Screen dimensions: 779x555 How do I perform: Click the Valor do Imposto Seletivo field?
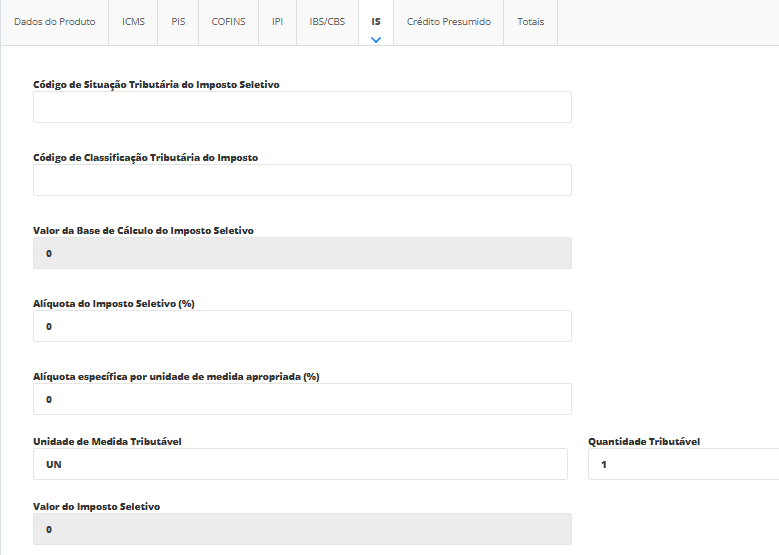point(302,529)
